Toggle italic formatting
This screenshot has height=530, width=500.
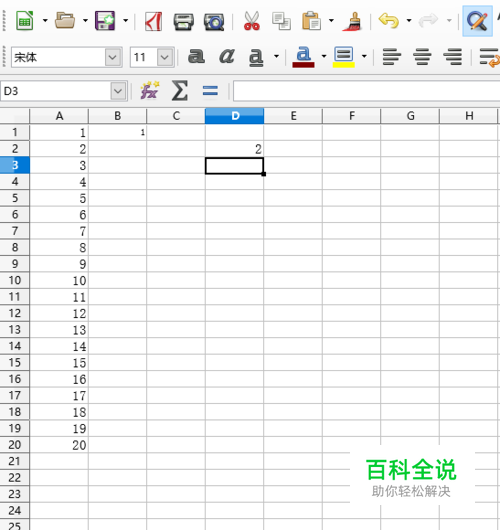227,56
